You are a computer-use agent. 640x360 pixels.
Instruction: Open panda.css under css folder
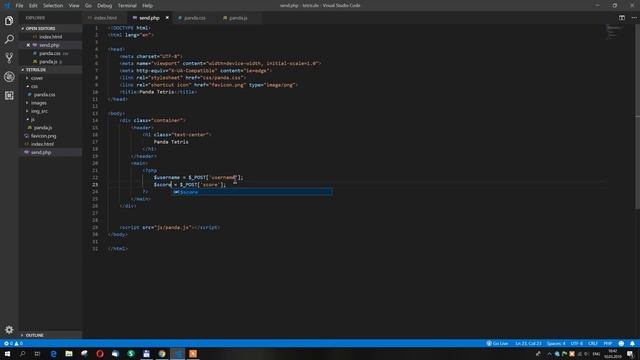tap(51, 95)
